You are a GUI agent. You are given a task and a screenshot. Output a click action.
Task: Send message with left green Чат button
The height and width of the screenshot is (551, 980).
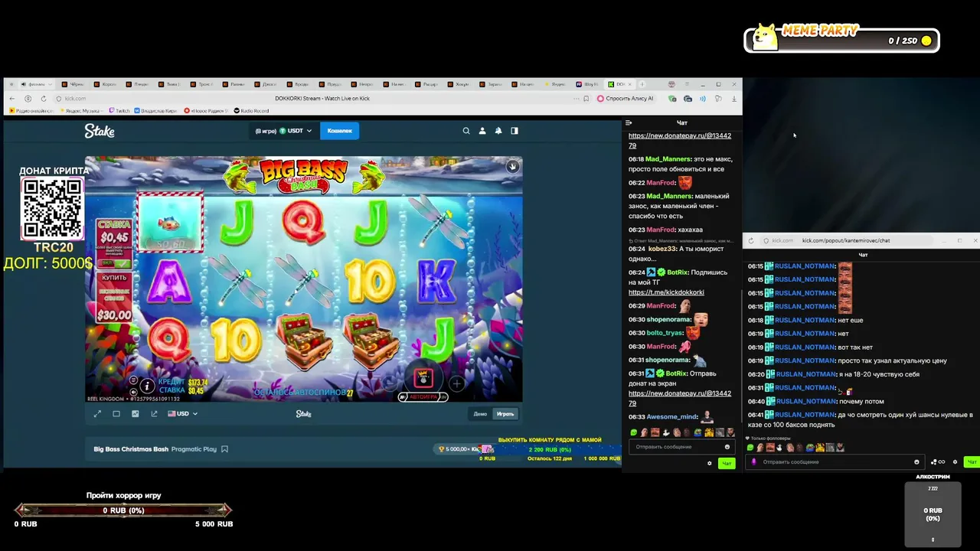pos(727,463)
